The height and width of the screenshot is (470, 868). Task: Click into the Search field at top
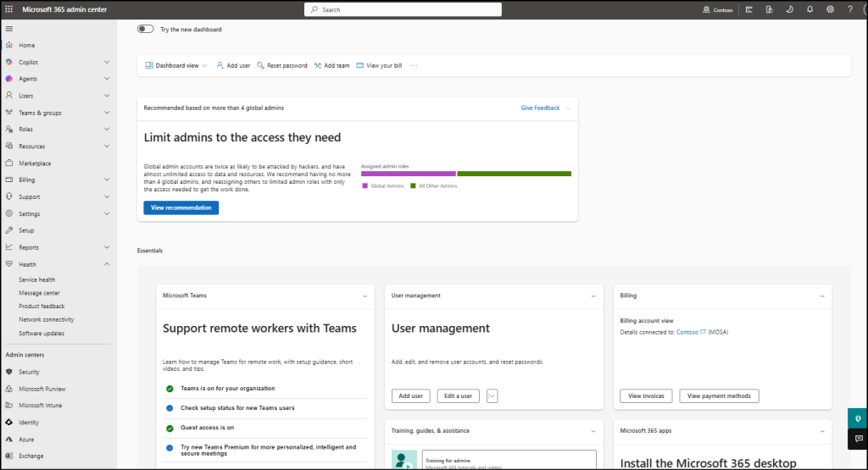click(x=403, y=9)
